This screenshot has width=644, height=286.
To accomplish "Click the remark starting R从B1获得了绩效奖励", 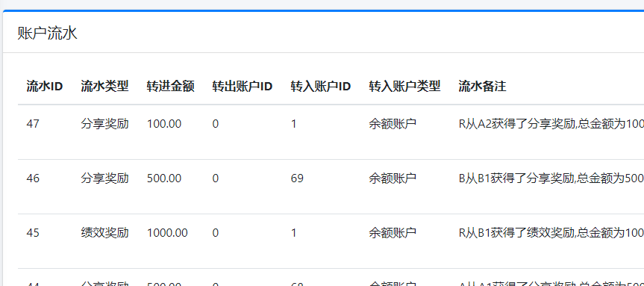I will pos(551,233).
